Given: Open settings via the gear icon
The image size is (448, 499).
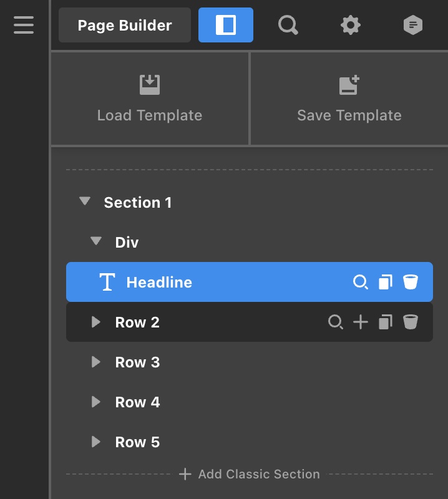Looking at the screenshot, I should point(351,25).
